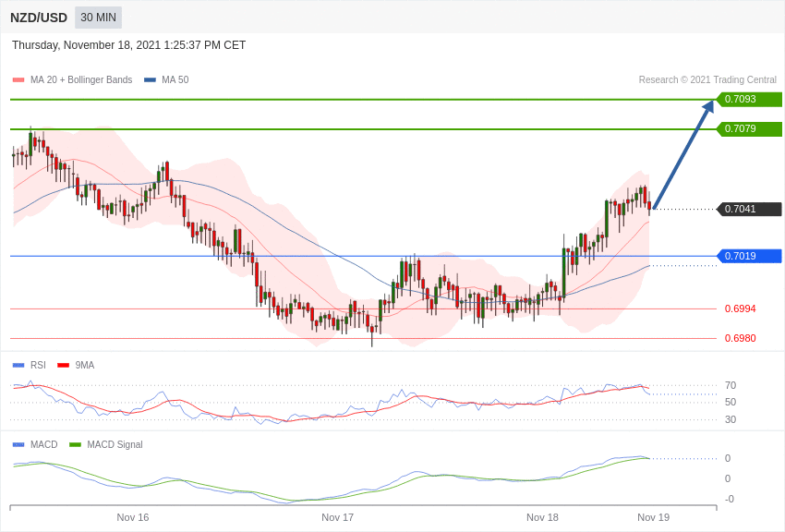Click the 0.7079 resistance price tag
This screenshot has height=532, width=785.
749,128
